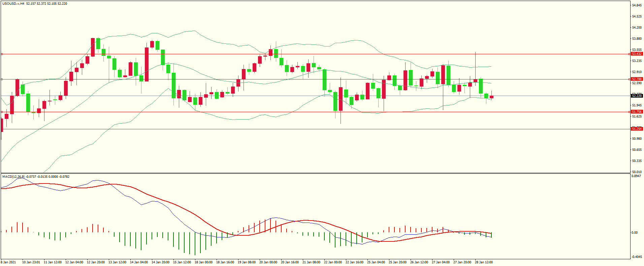Click the 54.845 price axis value
This screenshot has height=266, width=644.
[x=637, y=5]
